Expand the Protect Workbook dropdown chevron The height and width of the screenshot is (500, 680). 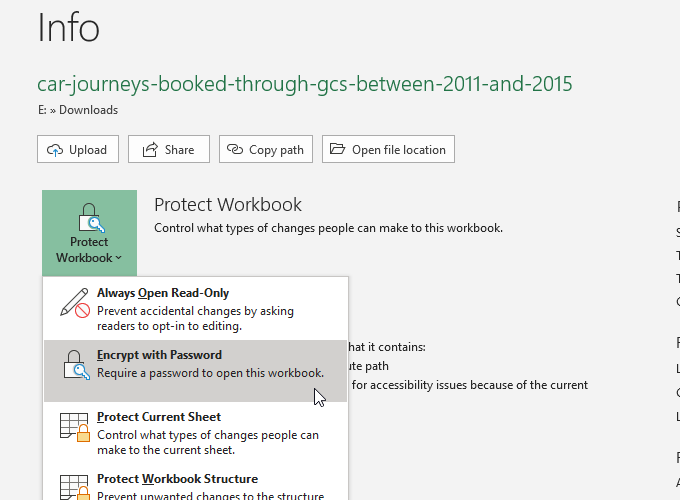pos(119,258)
